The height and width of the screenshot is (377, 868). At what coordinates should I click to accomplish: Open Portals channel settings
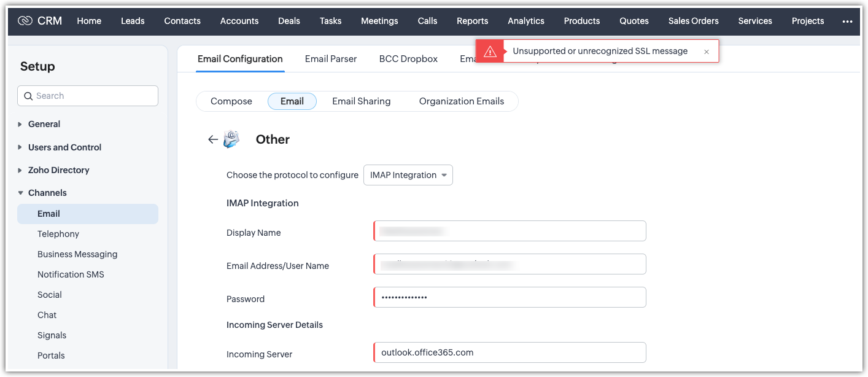click(51, 356)
